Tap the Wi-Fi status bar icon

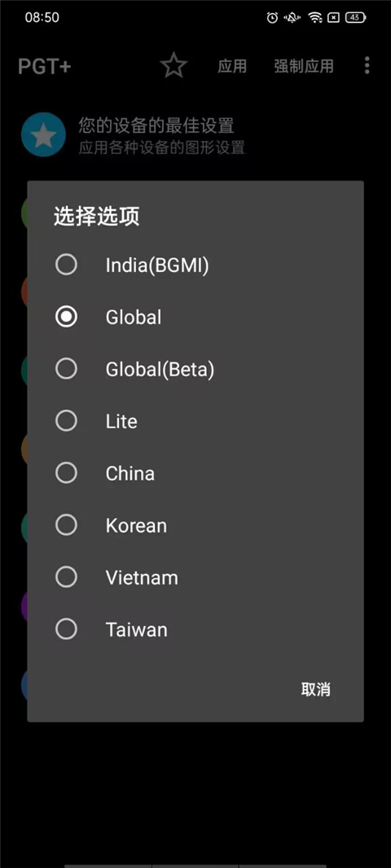pos(316,18)
